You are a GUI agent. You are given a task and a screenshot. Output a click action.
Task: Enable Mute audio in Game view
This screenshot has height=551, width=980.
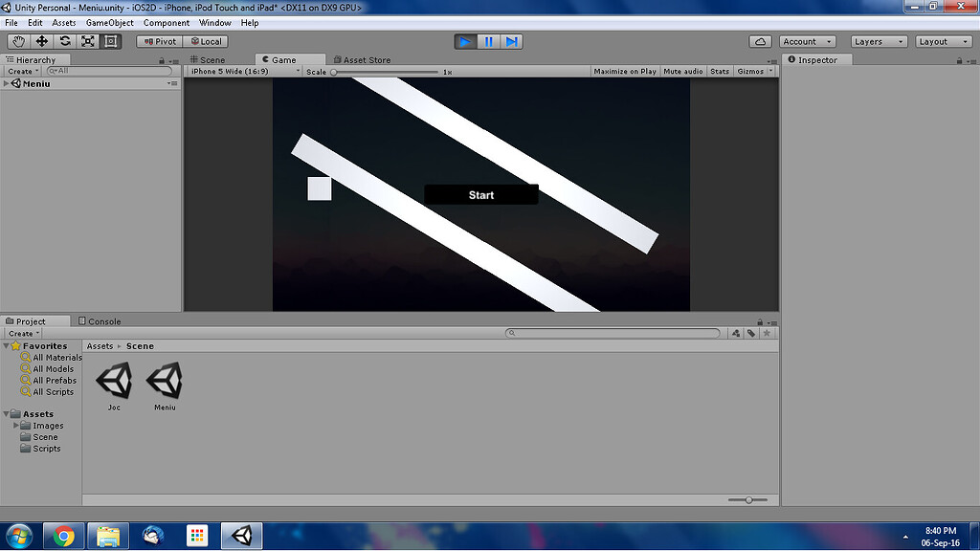click(x=682, y=70)
